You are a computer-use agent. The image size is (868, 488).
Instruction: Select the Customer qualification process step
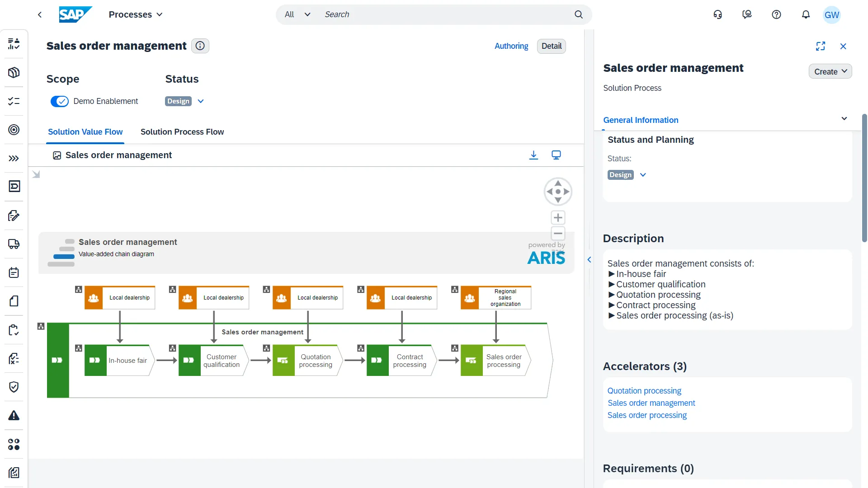click(213, 360)
